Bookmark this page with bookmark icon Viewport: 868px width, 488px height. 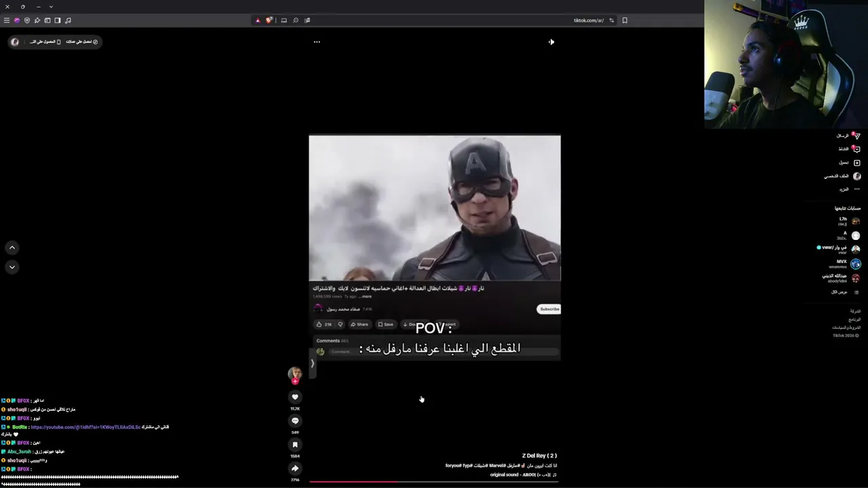[625, 20]
